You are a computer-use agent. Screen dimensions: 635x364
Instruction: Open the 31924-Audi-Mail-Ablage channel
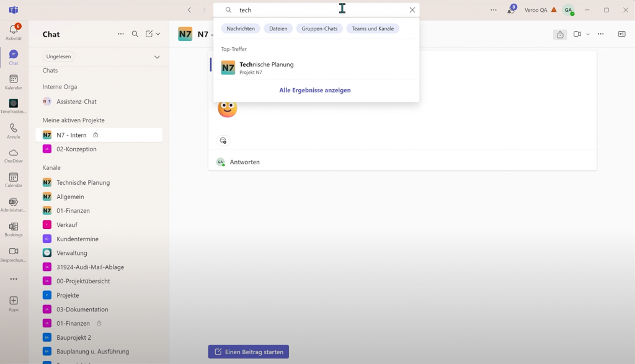(99, 267)
